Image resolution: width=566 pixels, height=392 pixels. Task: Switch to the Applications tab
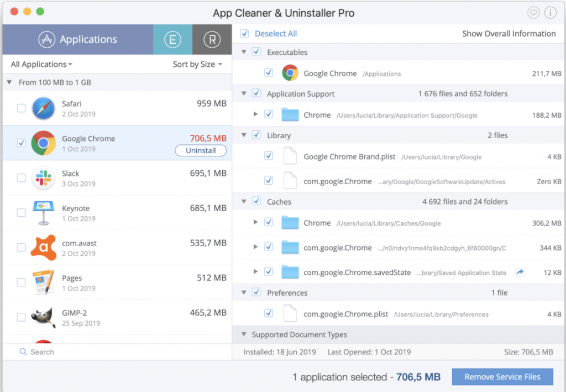[x=77, y=39]
